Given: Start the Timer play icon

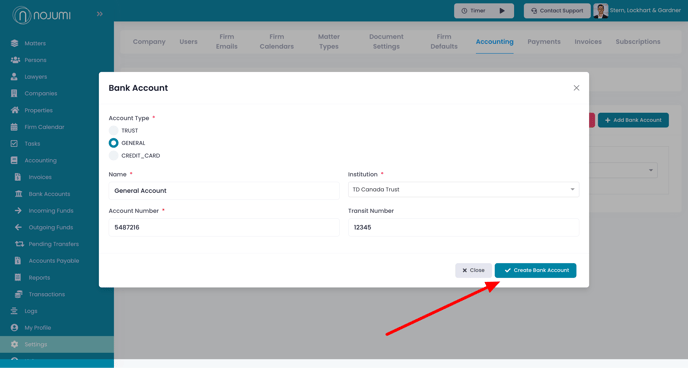Looking at the screenshot, I should [502, 11].
